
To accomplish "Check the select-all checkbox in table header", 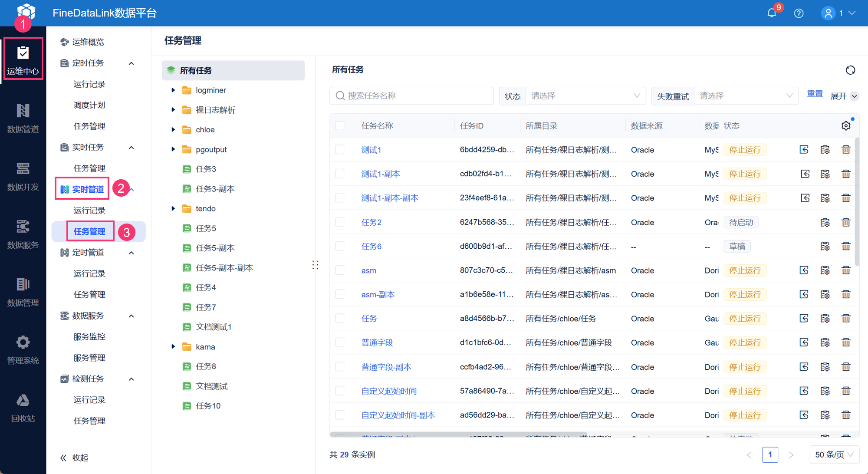I will pyautogui.click(x=340, y=126).
